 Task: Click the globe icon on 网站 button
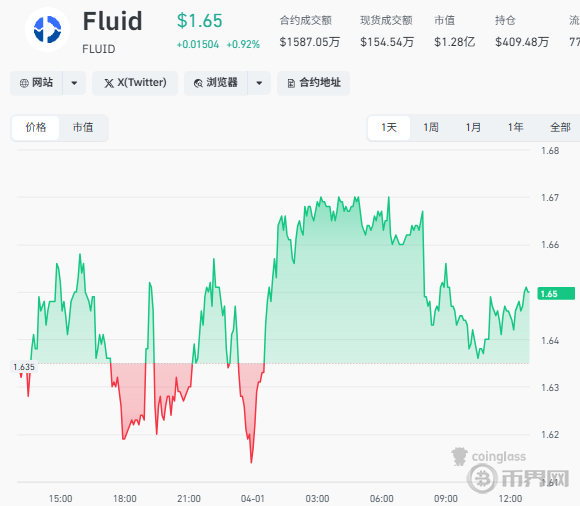[x=24, y=83]
